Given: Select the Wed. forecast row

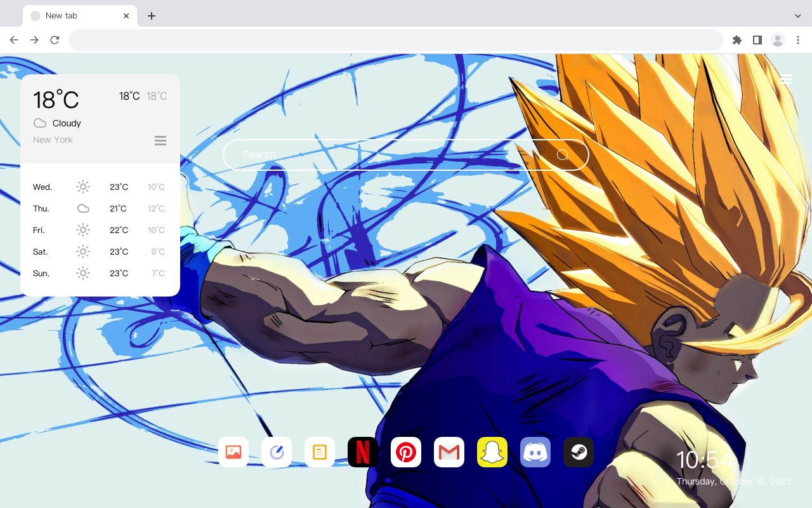Looking at the screenshot, I should (x=100, y=187).
